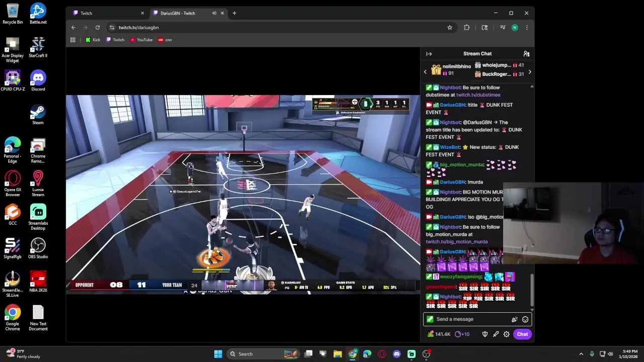The width and height of the screenshot is (644, 362).
Task: Reload the Twitch page
Action: point(98,28)
